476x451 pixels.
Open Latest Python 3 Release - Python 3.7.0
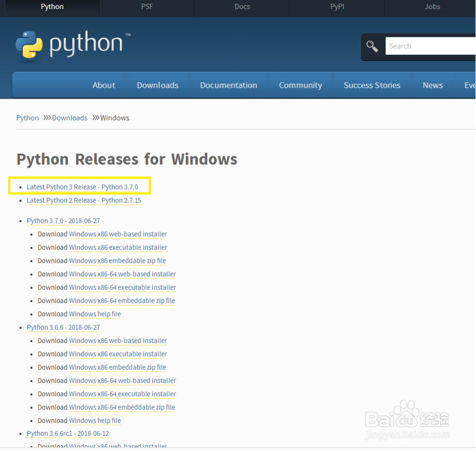click(x=82, y=187)
